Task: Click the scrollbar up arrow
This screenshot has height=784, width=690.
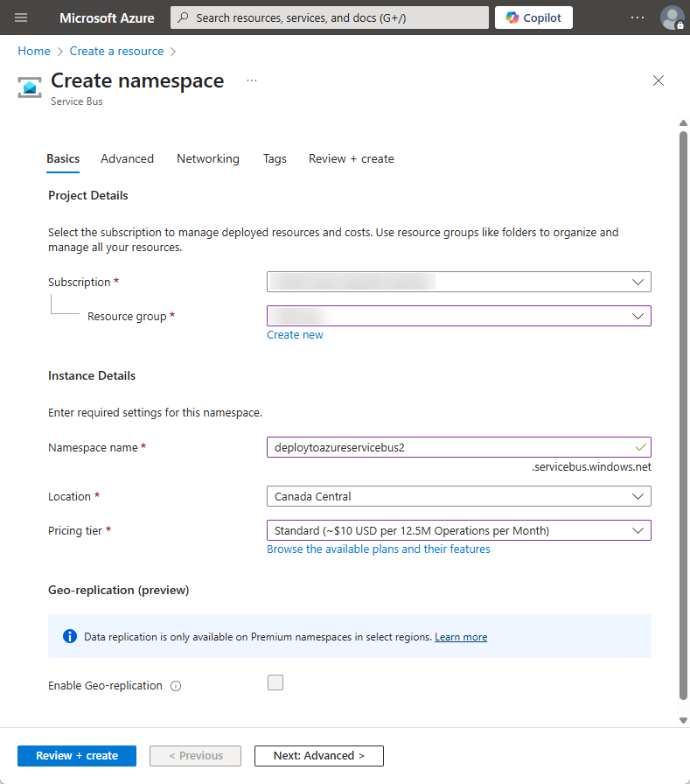Action: (x=684, y=123)
